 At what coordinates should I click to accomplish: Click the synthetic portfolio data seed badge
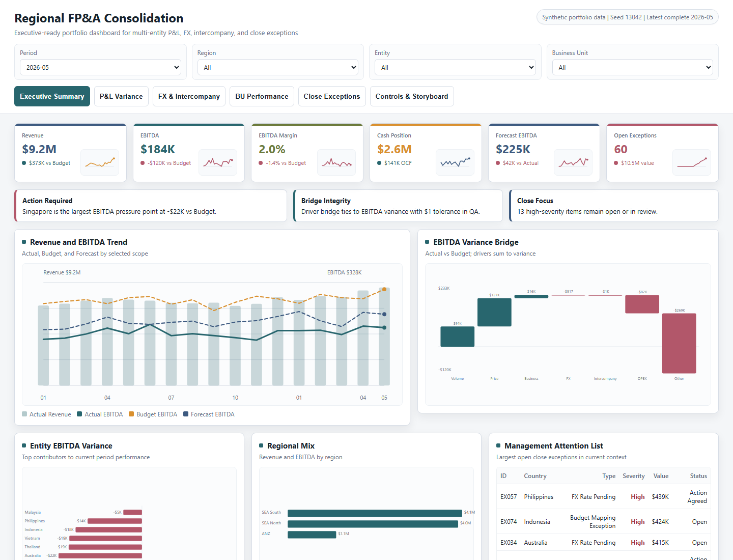(628, 17)
